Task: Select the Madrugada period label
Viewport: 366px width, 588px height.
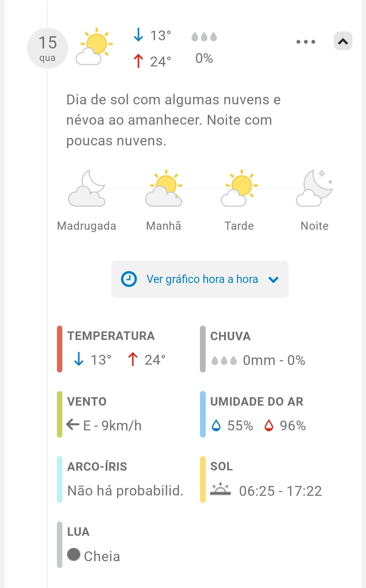Action: (x=87, y=226)
